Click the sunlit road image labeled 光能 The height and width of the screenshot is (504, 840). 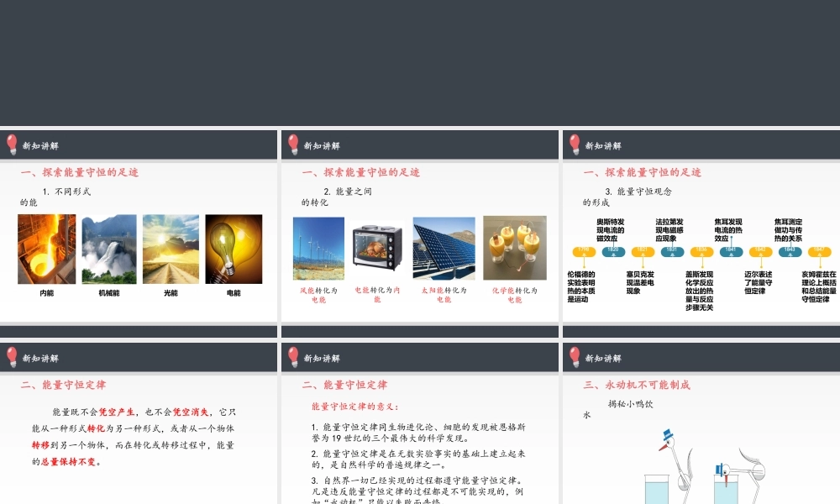click(171, 248)
